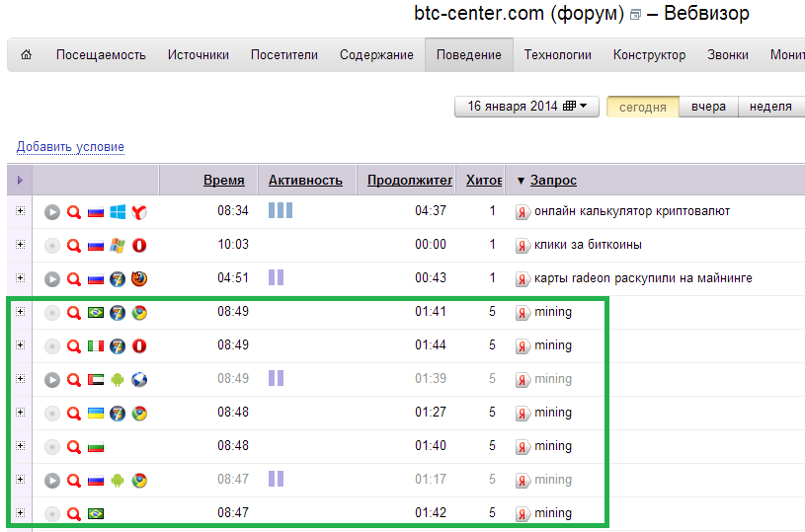Image resolution: width=805 pixels, height=532 pixels.
Task: Open the Посетители tab
Action: (284, 55)
